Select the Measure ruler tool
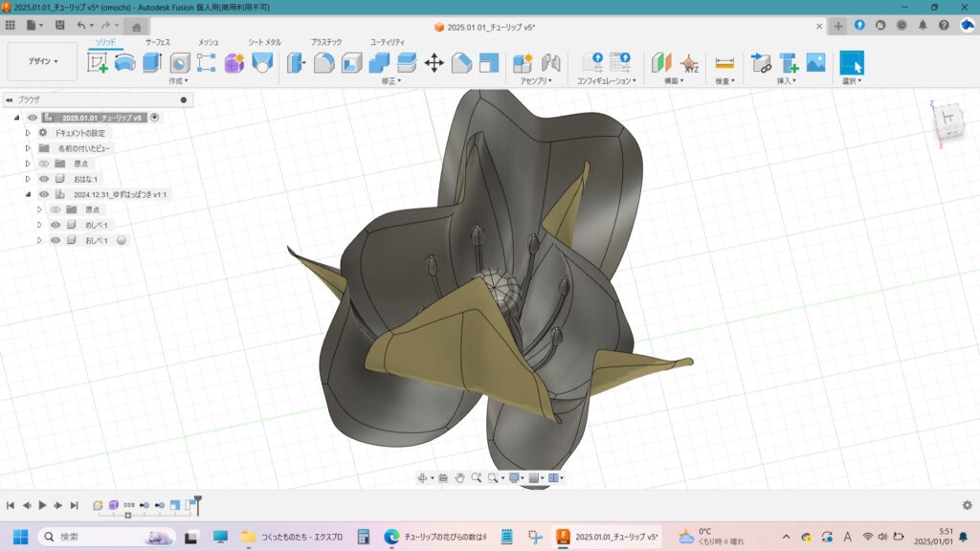Viewport: 980px width, 551px height. 724,63
